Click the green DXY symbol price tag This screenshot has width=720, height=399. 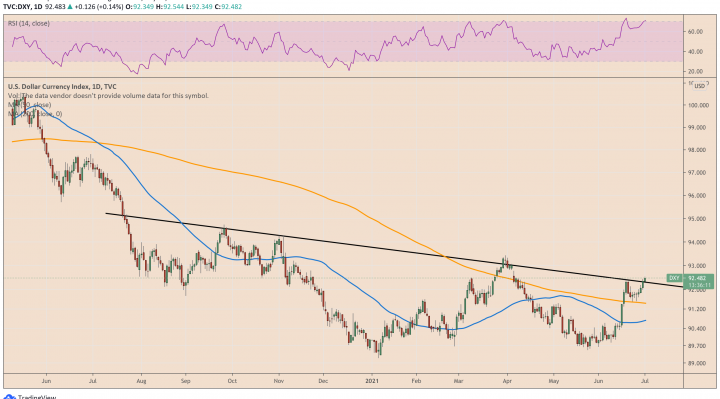[674, 278]
